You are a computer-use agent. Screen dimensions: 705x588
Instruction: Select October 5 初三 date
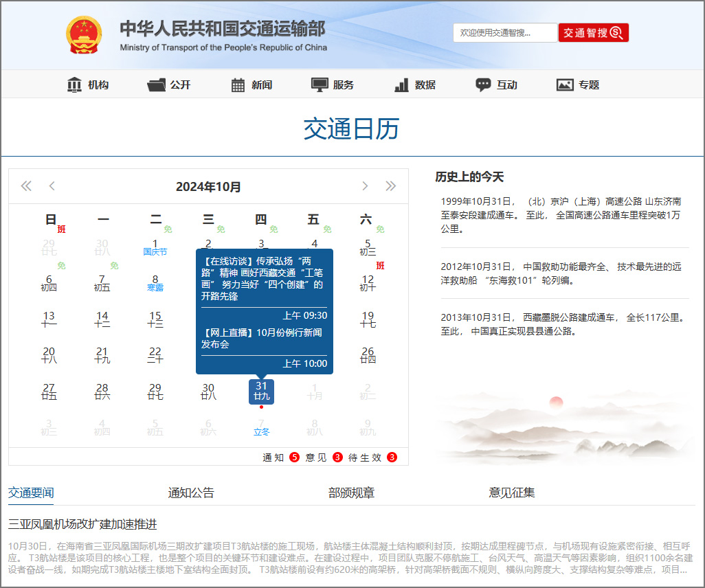368,248
